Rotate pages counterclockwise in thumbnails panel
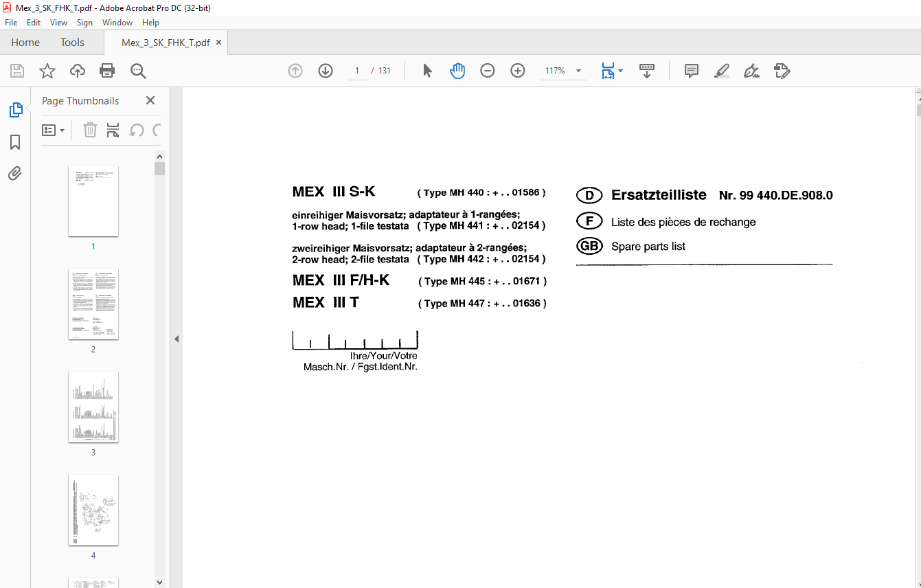921x588 pixels. (137, 130)
